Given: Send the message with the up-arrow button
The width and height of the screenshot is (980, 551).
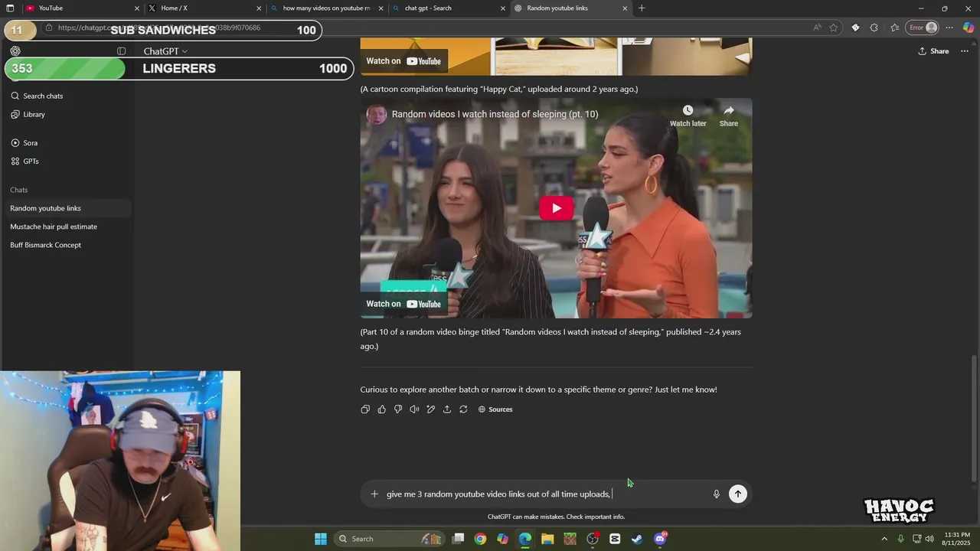Looking at the screenshot, I should click(737, 494).
